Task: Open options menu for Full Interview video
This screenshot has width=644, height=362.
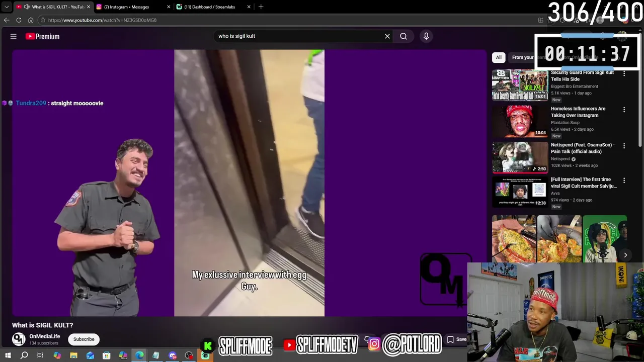Action: pyautogui.click(x=624, y=180)
